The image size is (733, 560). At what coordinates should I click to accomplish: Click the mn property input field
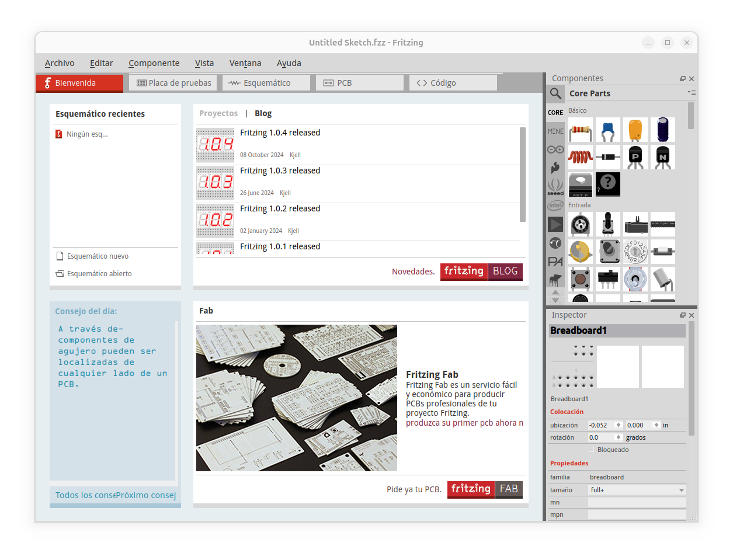637,502
